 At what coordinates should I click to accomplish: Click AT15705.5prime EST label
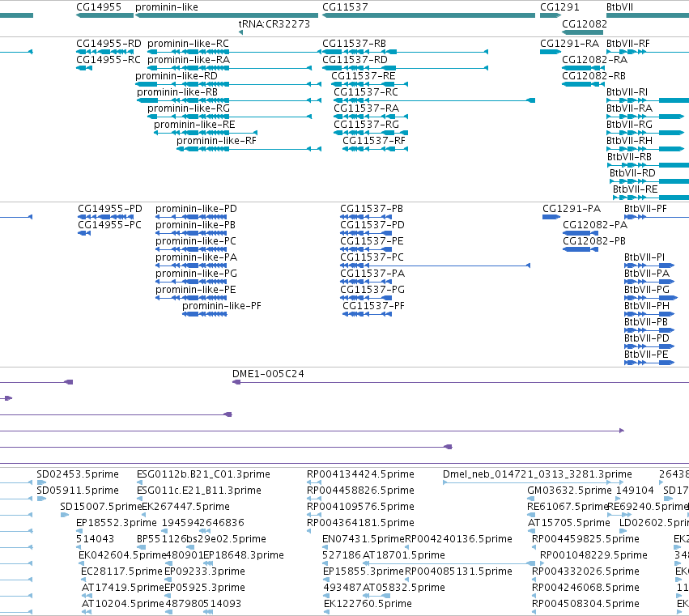pyautogui.click(x=569, y=523)
